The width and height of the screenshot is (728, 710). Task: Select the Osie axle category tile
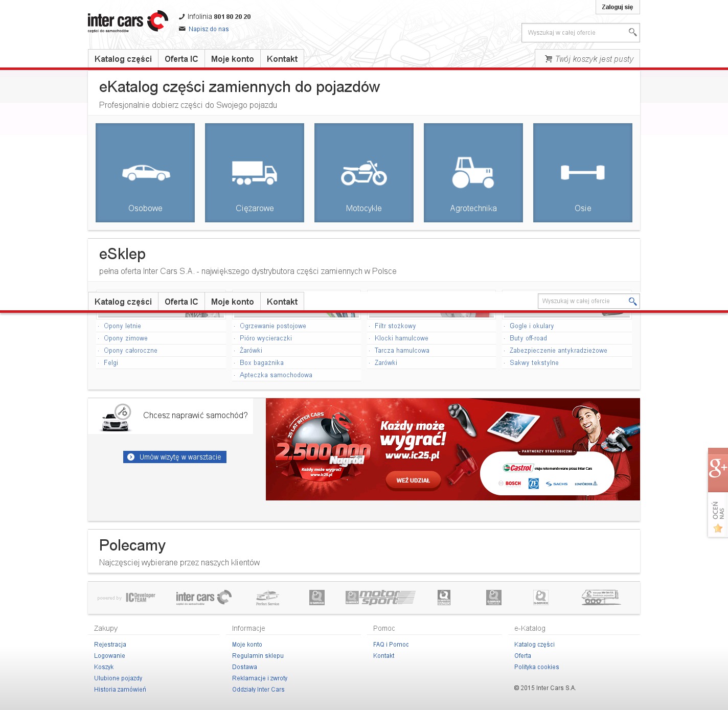(x=583, y=173)
